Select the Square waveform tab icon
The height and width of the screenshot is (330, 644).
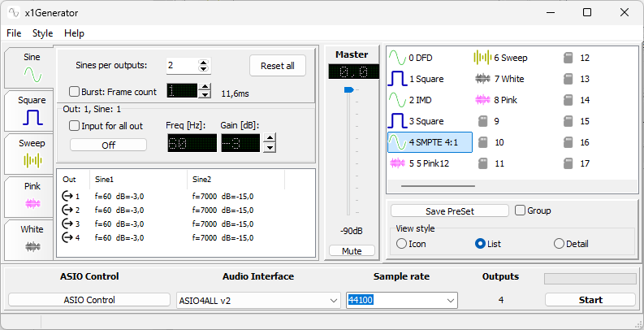coord(32,117)
